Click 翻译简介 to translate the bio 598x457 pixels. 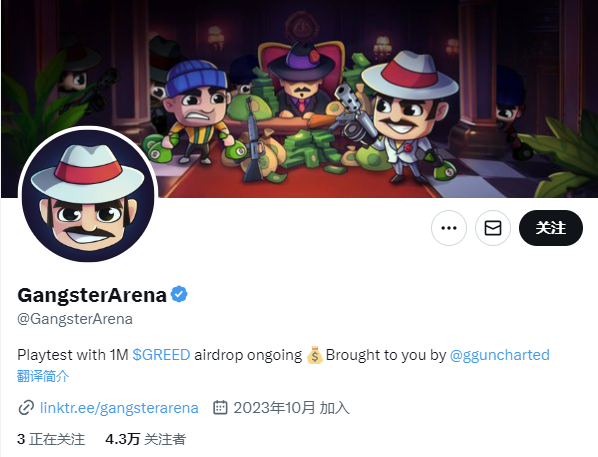[x=43, y=376]
